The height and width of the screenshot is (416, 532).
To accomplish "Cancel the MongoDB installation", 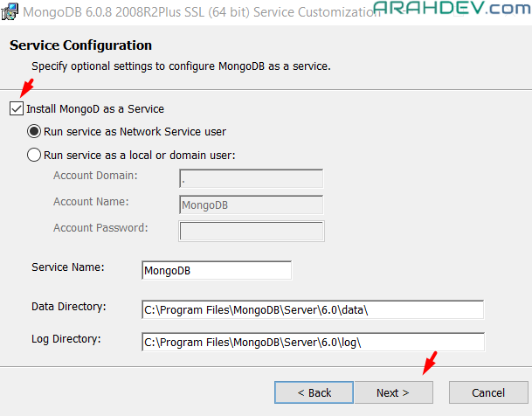I will click(x=488, y=392).
